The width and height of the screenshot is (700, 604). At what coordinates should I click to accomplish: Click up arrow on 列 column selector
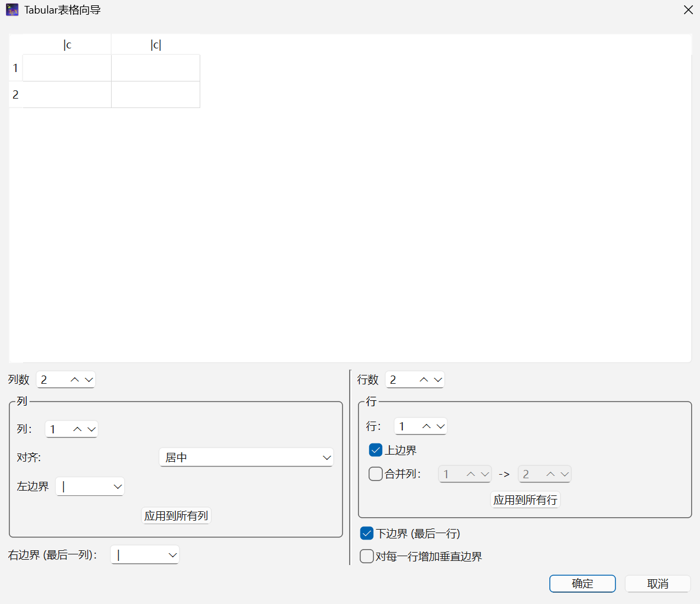77,429
